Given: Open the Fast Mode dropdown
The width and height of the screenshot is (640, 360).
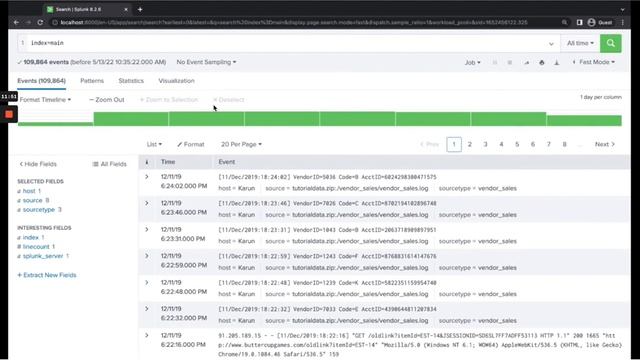Looking at the screenshot, I should (593, 62).
